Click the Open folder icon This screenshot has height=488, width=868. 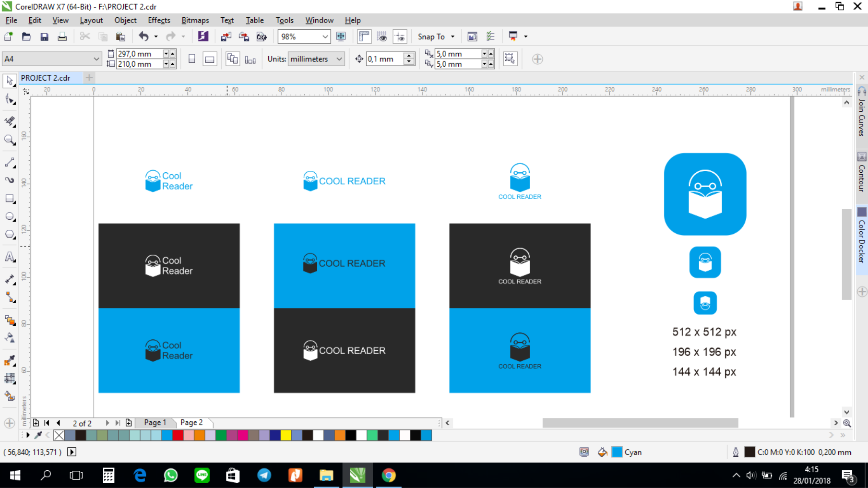(27, 37)
